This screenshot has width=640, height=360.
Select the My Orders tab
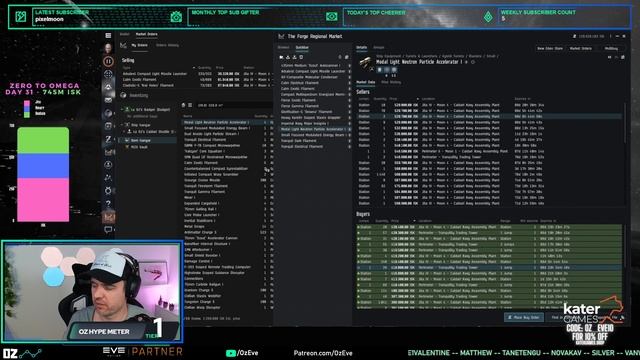pyautogui.click(x=140, y=45)
